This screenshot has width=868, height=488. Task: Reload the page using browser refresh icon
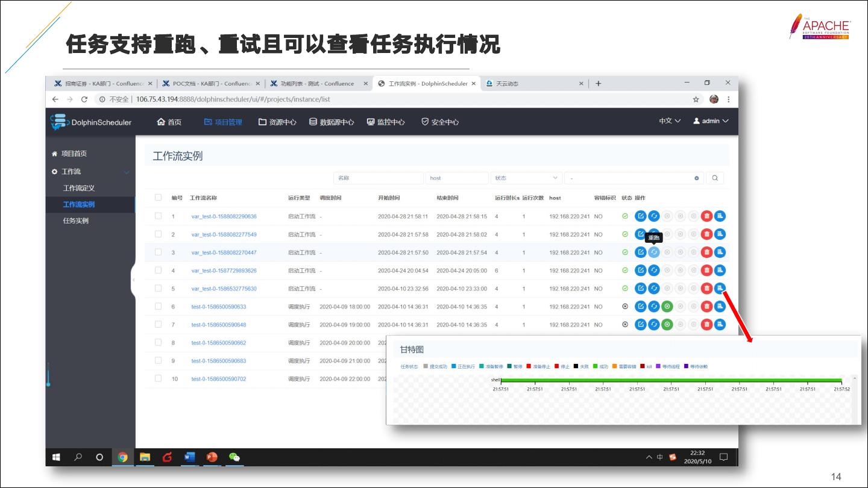[x=84, y=99]
